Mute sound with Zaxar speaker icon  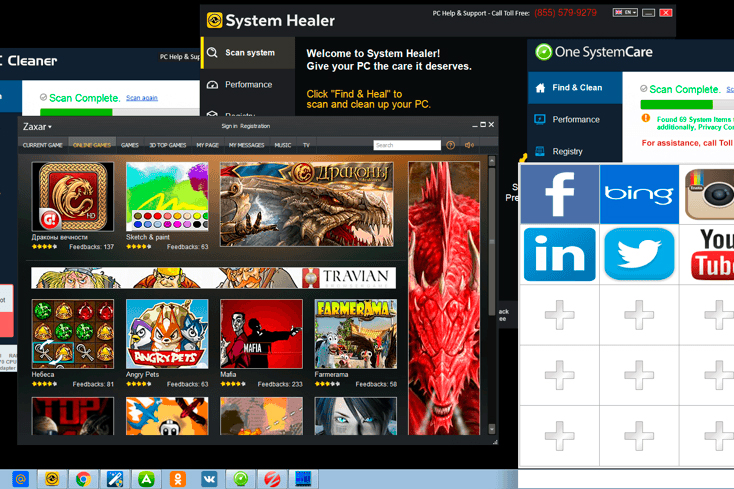(x=469, y=145)
